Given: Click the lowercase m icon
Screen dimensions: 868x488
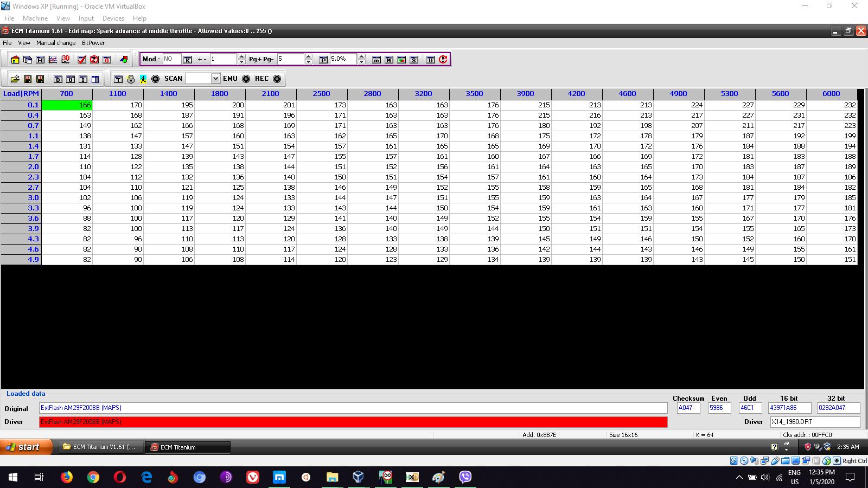Looking at the screenshot, I should [376, 60].
